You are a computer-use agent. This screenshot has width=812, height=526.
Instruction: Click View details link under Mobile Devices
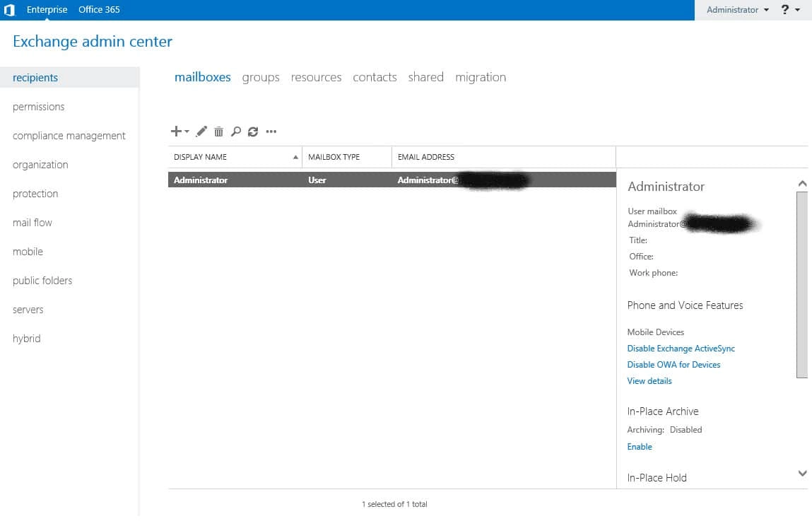tap(649, 381)
